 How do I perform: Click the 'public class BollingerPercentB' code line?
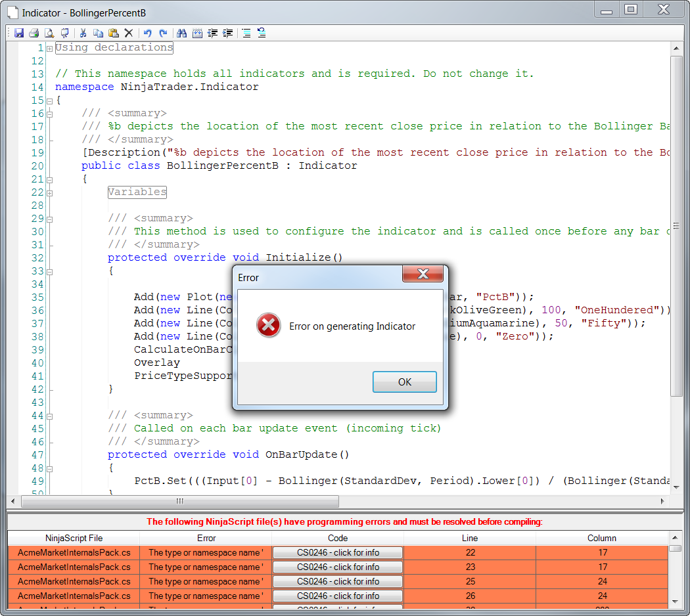coord(219,165)
